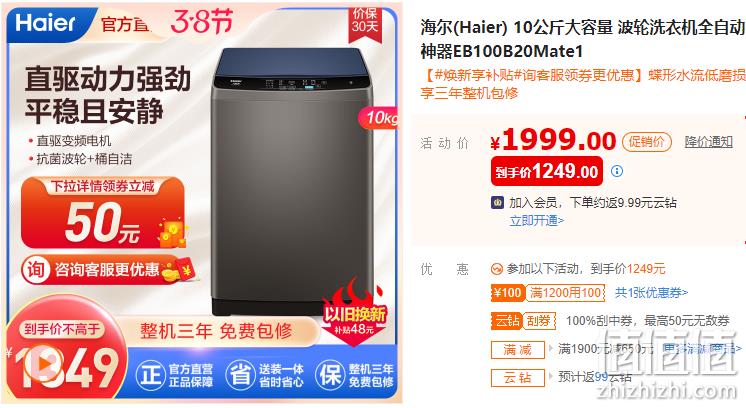Click the 正 official direct sales icon
Screen dimensions: 746x408
point(150,375)
